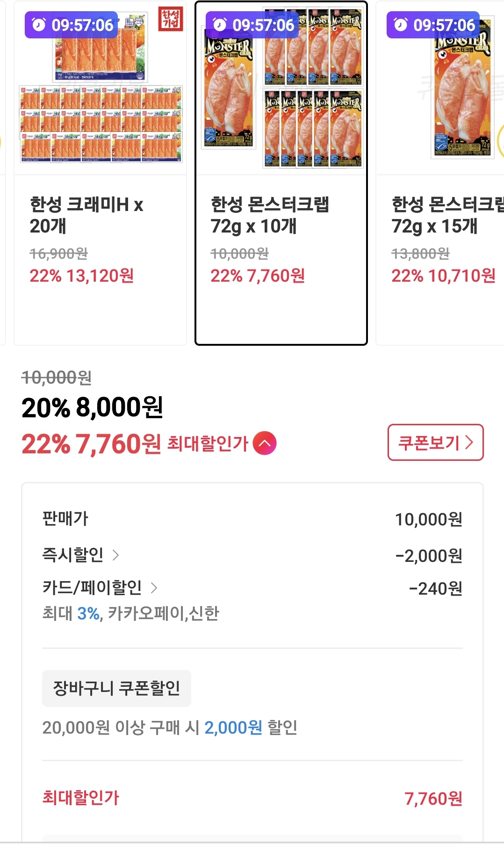Click the timer badge on 몬스터크랩 10개 card
Image resolution: width=504 pixels, height=844 pixels.
252,25
